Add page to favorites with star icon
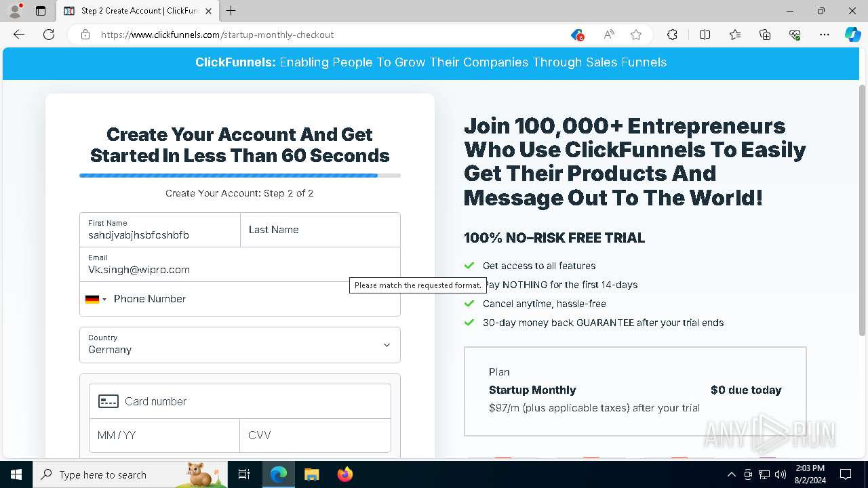Image resolution: width=868 pixels, height=488 pixels. [x=636, y=35]
